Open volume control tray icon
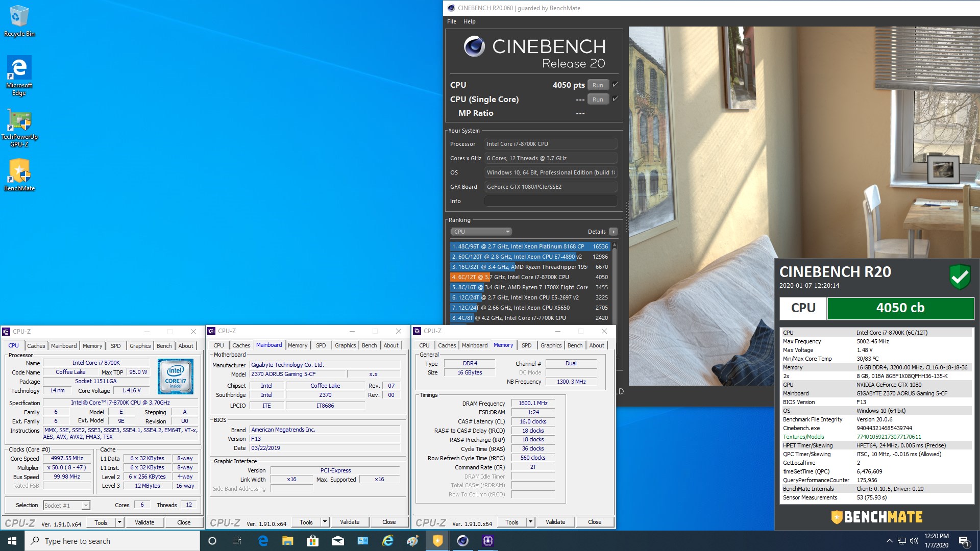Screen dimensions: 980x551 (x=914, y=541)
